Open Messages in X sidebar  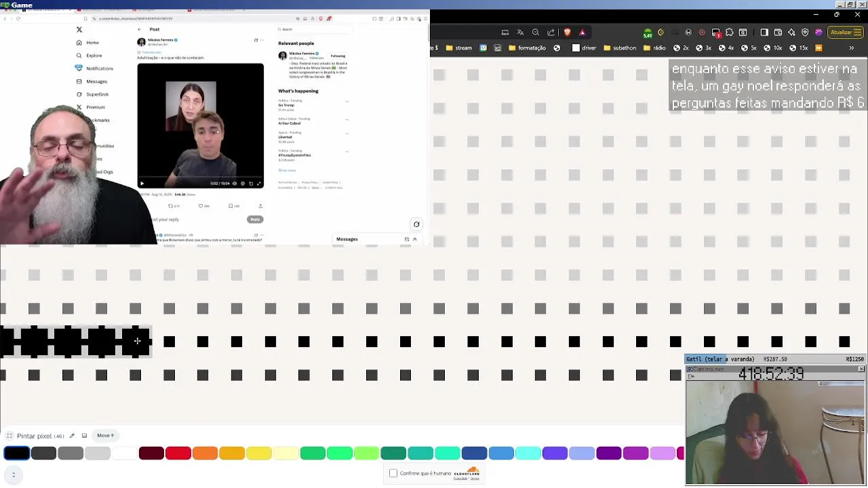[x=92, y=81]
